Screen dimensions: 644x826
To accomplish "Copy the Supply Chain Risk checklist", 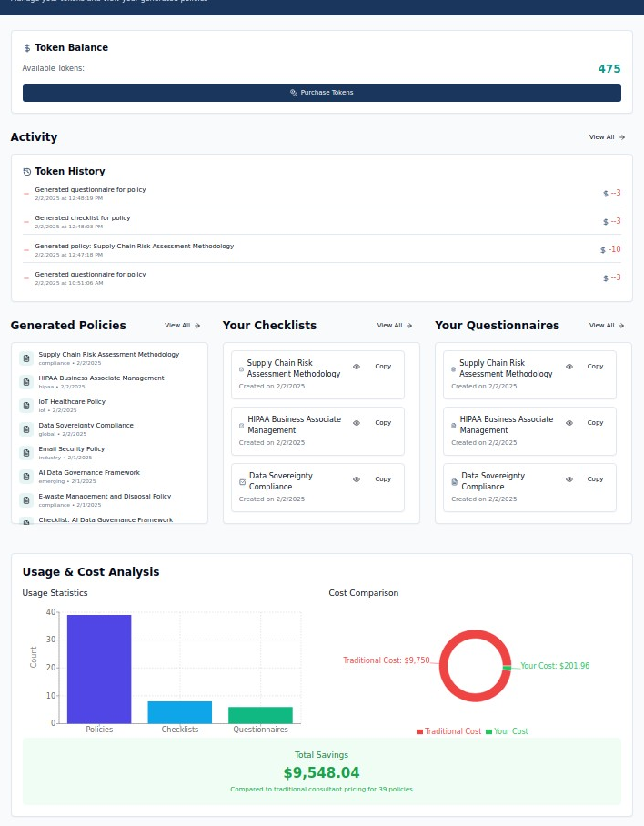I will point(383,367).
